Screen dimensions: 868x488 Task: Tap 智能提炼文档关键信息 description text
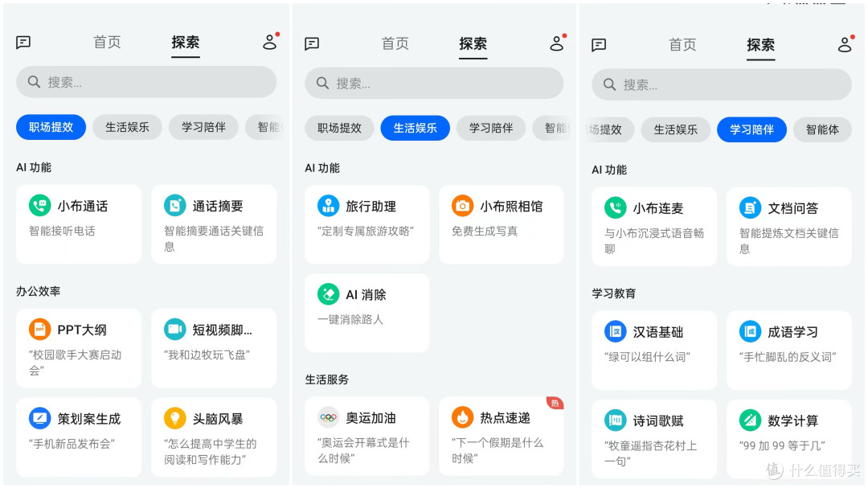pyautogui.click(x=789, y=241)
